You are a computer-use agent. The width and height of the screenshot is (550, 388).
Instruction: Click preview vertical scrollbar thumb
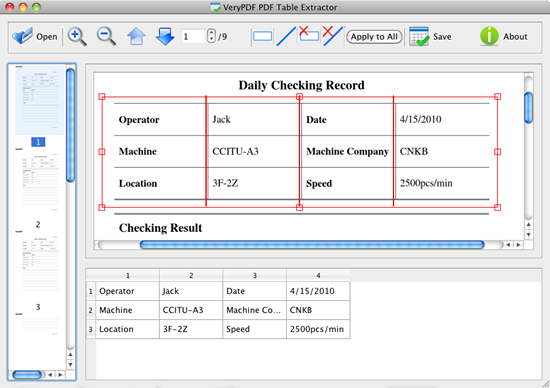[528, 107]
